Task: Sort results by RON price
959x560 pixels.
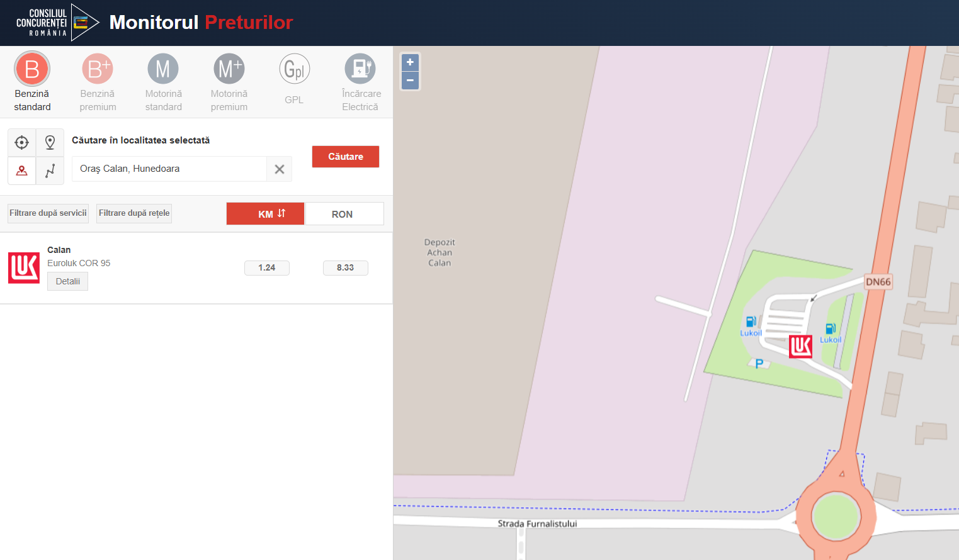Action: pos(344,214)
